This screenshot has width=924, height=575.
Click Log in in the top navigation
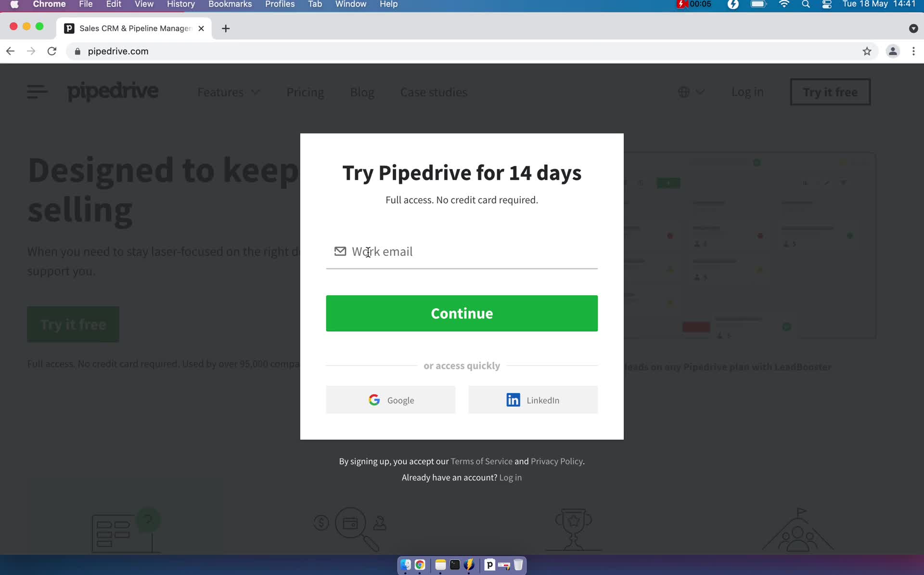pyautogui.click(x=747, y=92)
